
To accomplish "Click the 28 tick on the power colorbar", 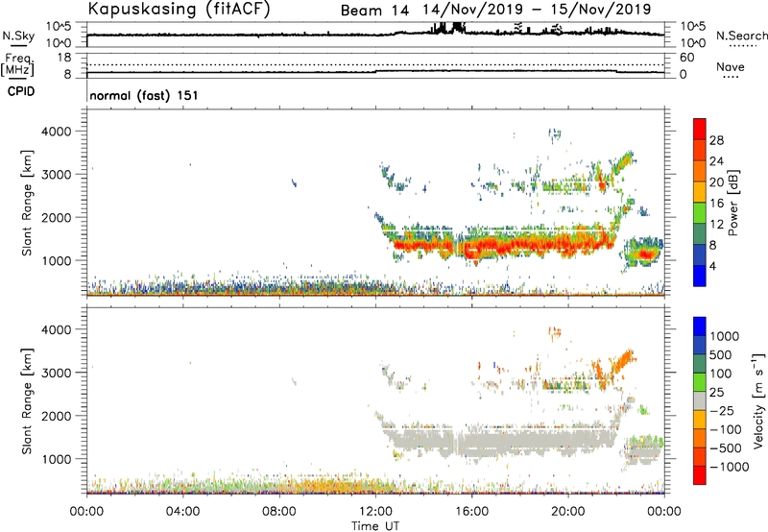I will pos(716,140).
